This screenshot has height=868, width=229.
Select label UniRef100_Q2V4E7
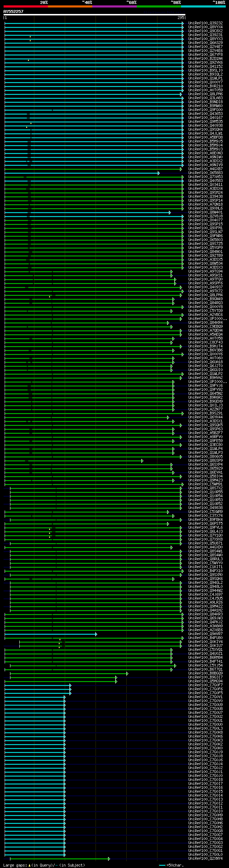click(x=205, y=47)
